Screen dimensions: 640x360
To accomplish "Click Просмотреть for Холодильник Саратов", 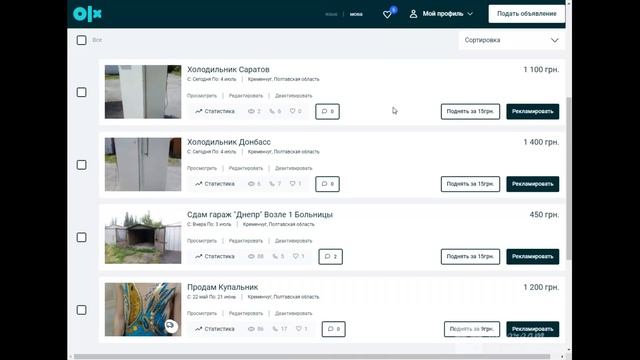I will click(x=202, y=96).
